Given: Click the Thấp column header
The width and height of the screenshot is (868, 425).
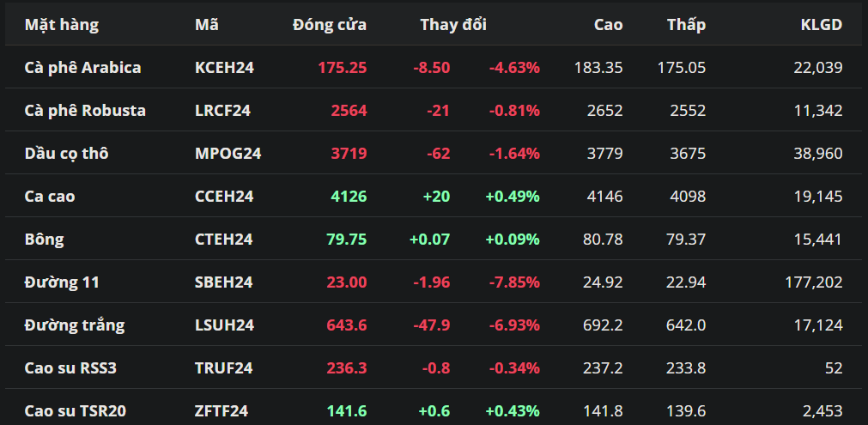Looking at the screenshot, I should pos(686,25).
